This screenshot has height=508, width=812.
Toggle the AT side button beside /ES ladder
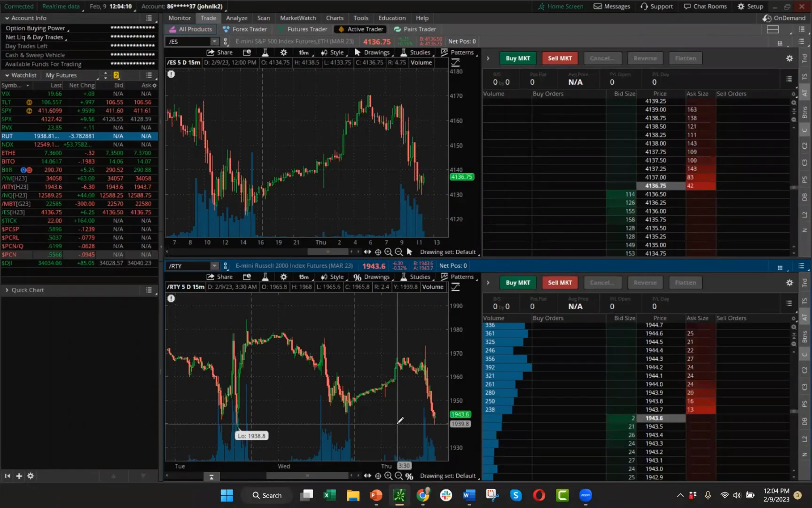tap(804, 93)
